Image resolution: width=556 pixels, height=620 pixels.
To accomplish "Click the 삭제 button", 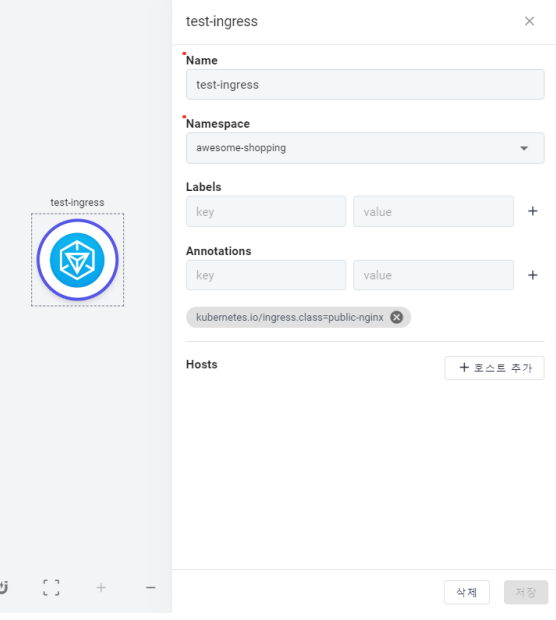I will pyautogui.click(x=467, y=592).
